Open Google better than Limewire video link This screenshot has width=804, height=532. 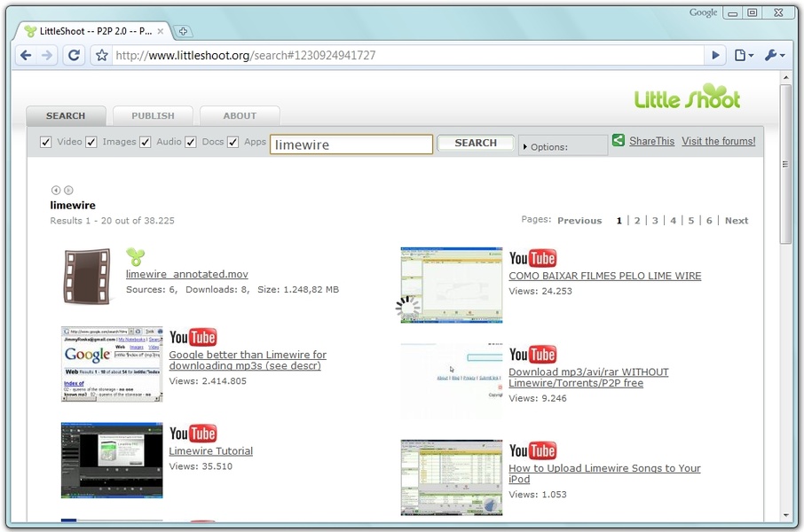click(248, 360)
